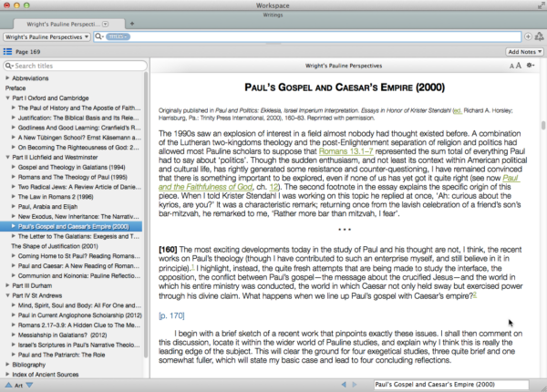Screen dimensions: 547x392
Task: Select Wright's Pauline Perspecti... tab
Action: tap(69, 24)
